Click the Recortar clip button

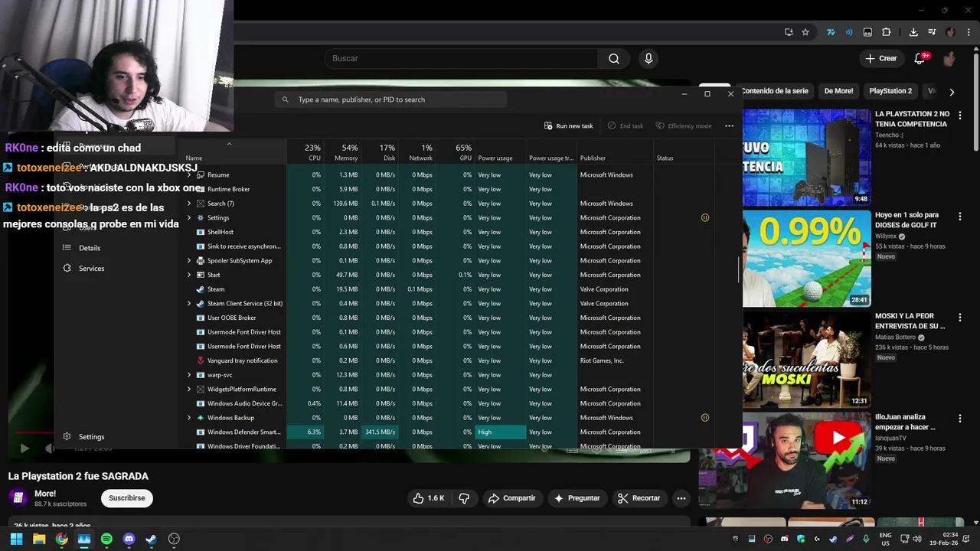(x=639, y=498)
